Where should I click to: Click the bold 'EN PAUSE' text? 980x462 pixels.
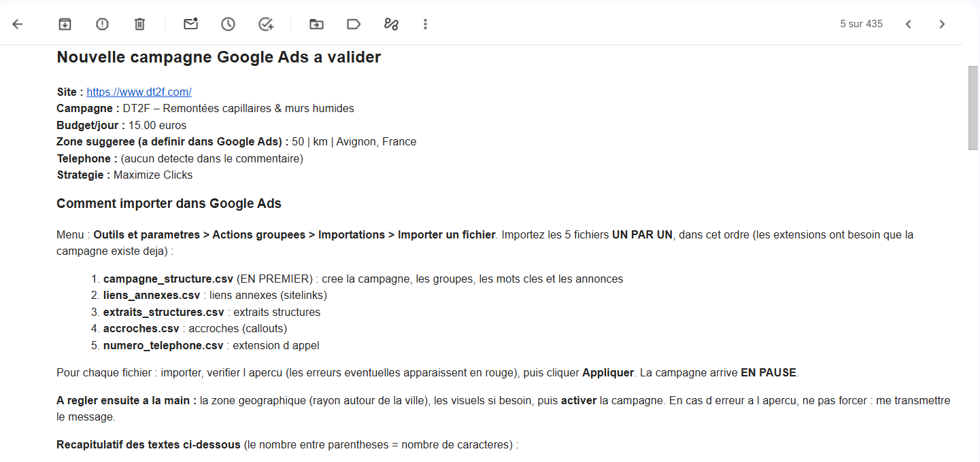pyautogui.click(x=768, y=373)
